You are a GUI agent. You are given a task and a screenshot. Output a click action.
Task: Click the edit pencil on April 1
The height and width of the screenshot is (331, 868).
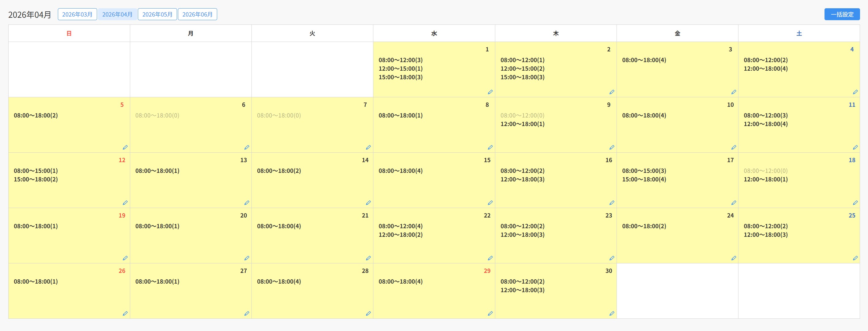(x=490, y=92)
